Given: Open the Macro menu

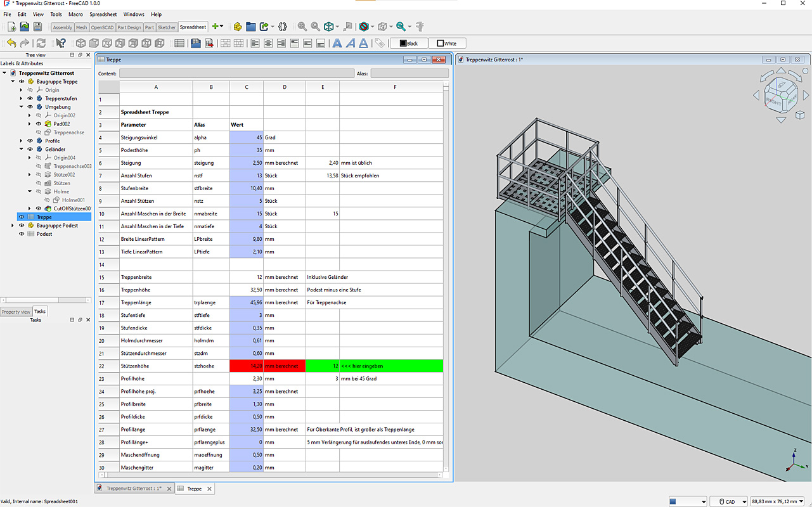Looking at the screenshot, I should [x=75, y=14].
